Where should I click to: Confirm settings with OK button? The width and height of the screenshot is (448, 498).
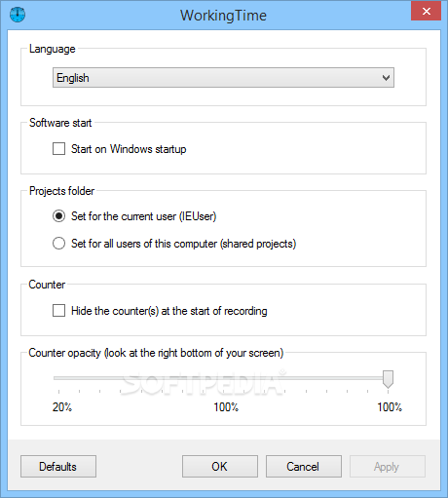[220, 467]
